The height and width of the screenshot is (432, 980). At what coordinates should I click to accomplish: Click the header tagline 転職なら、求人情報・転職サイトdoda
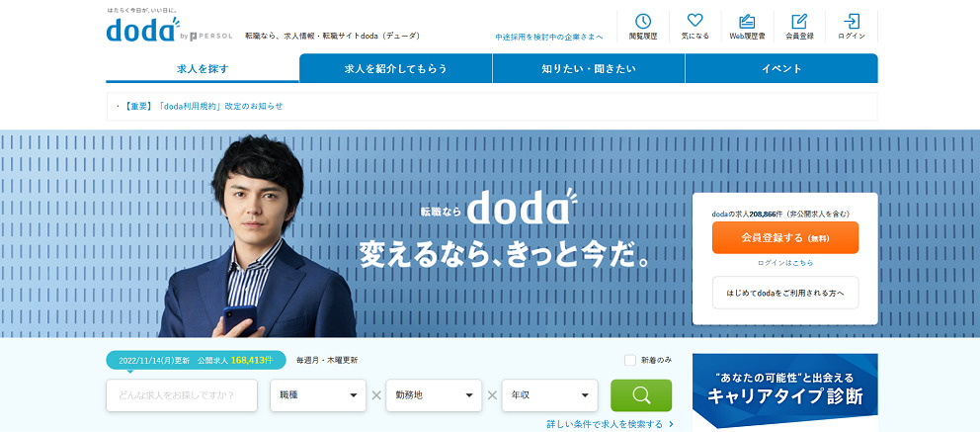(x=332, y=36)
